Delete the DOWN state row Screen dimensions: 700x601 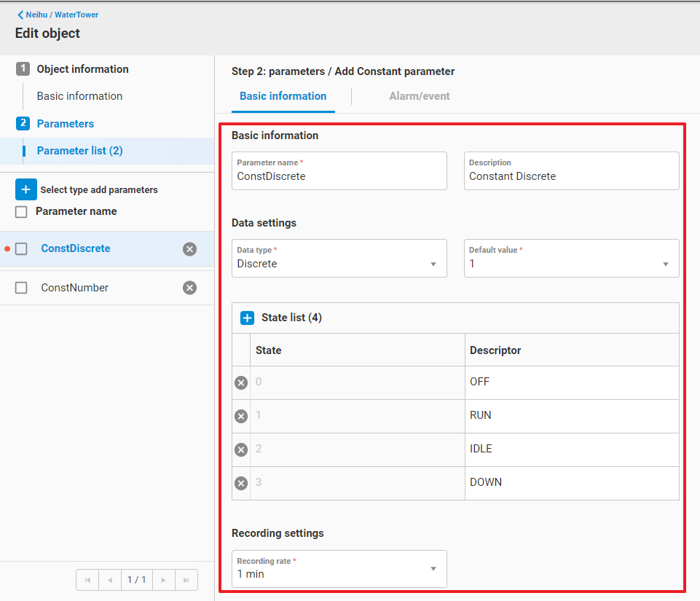coord(241,483)
